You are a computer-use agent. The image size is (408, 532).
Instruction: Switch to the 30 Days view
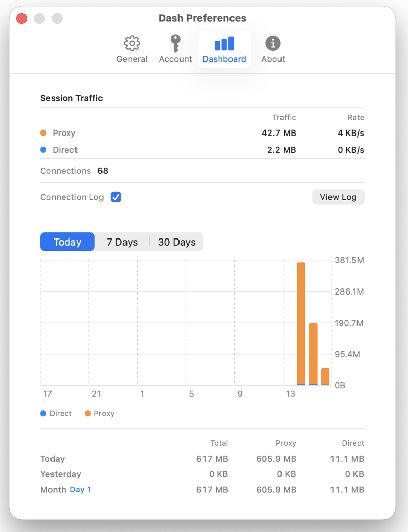pyautogui.click(x=176, y=242)
